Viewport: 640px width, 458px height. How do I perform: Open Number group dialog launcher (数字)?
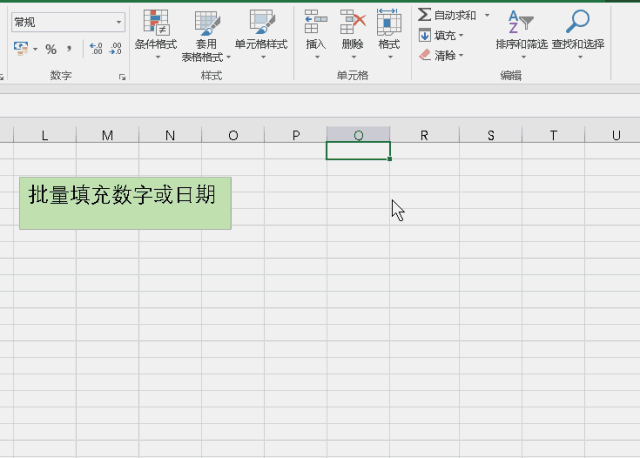click(x=122, y=77)
